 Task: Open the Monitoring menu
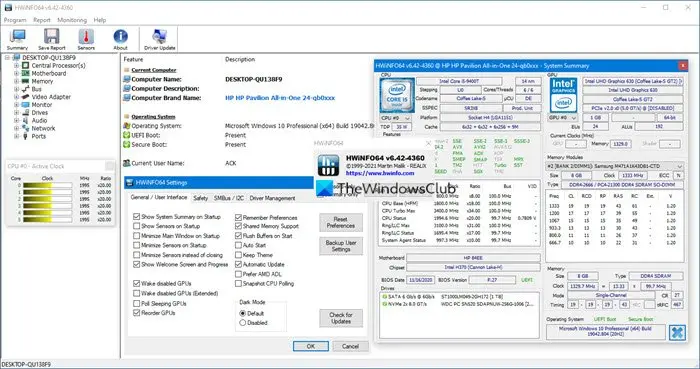click(72, 20)
